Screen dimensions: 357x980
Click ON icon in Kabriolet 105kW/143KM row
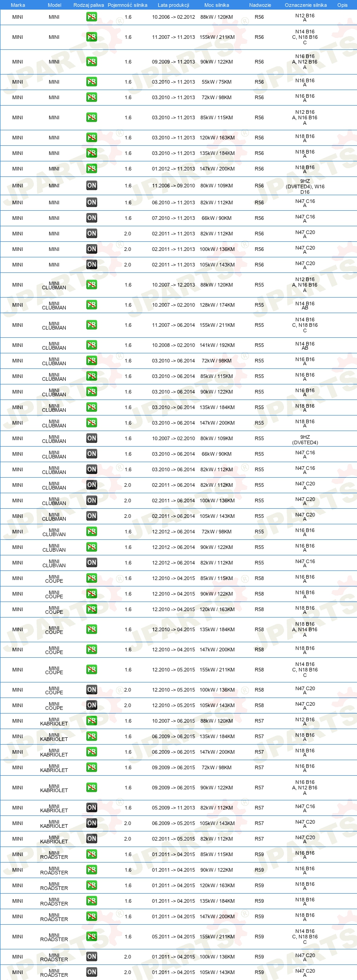(x=91, y=823)
